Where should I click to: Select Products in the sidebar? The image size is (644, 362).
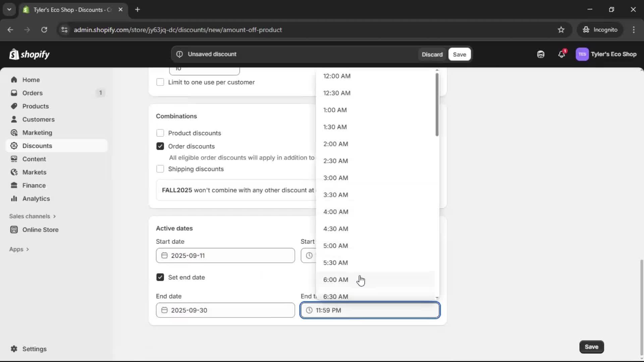tap(35, 106)
